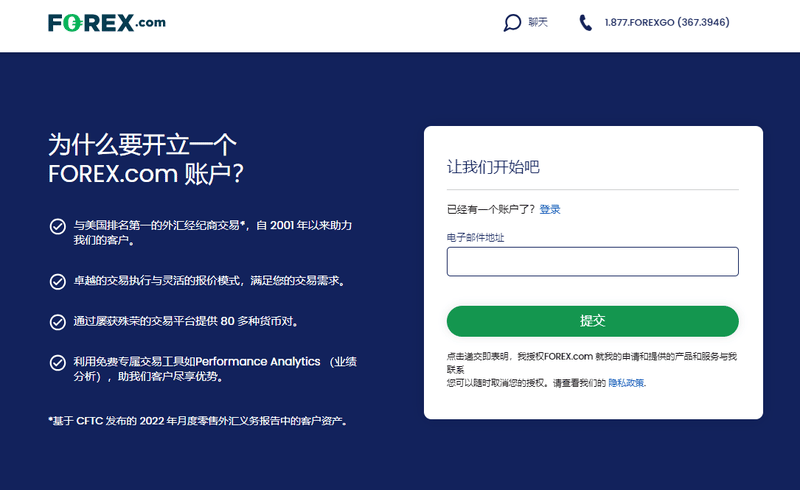Viewport: 800px width, 490px height.
Task: Click the 点击递交即表明 consent disclaimer text
Action: (592, 362)
